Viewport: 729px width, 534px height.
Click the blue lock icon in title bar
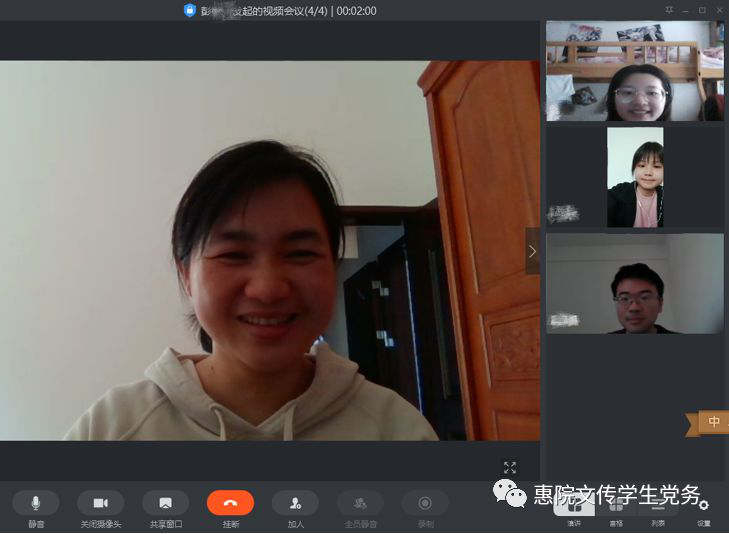point(190,10)
